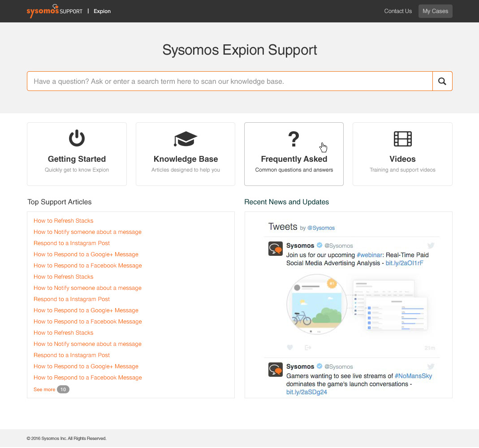This screenshot has height=448, width=479.
Task: Click the copyright notice in the footer
Action: [x=67, y=439]
